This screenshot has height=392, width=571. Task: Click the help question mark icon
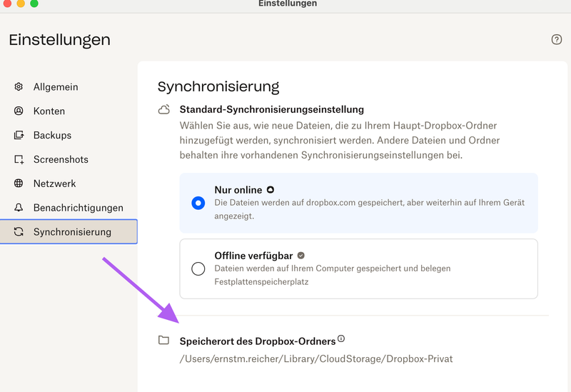557,40
